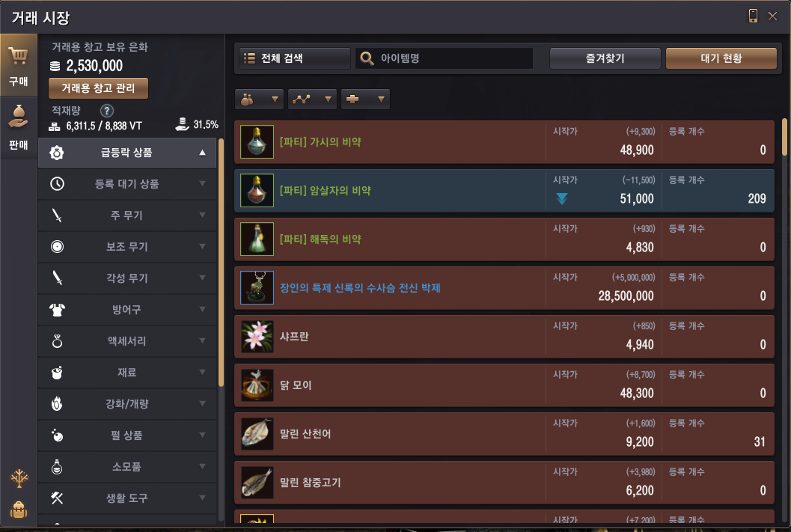This screenshot has height=532, width=791.
Task: Click the 암살자의 비약 potion icon
Action: click(x=257, y=191)
